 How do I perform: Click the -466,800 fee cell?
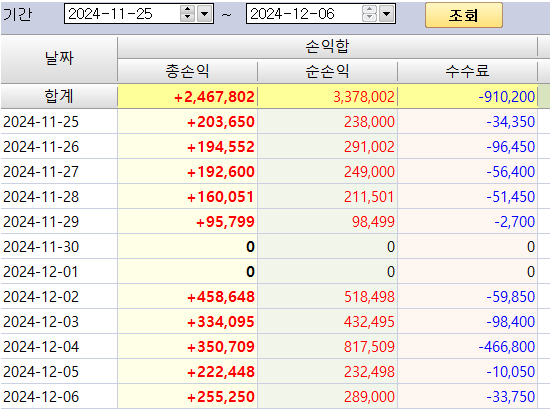point(467,347)
